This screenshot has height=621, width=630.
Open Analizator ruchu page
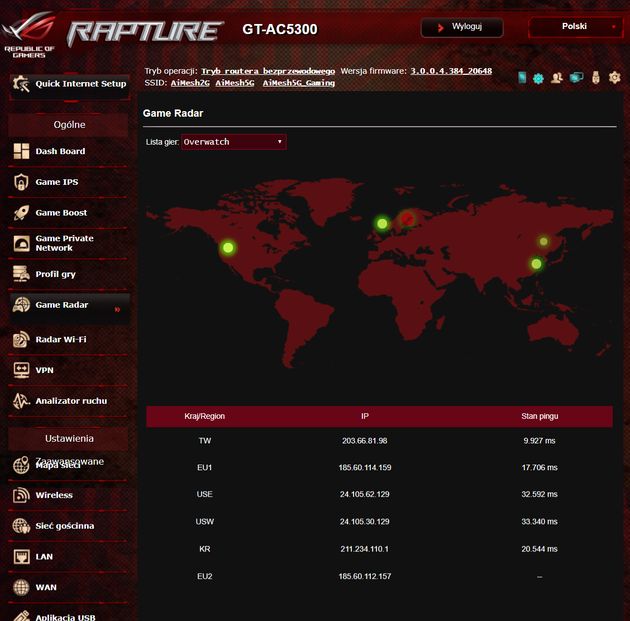coord(68,401)
